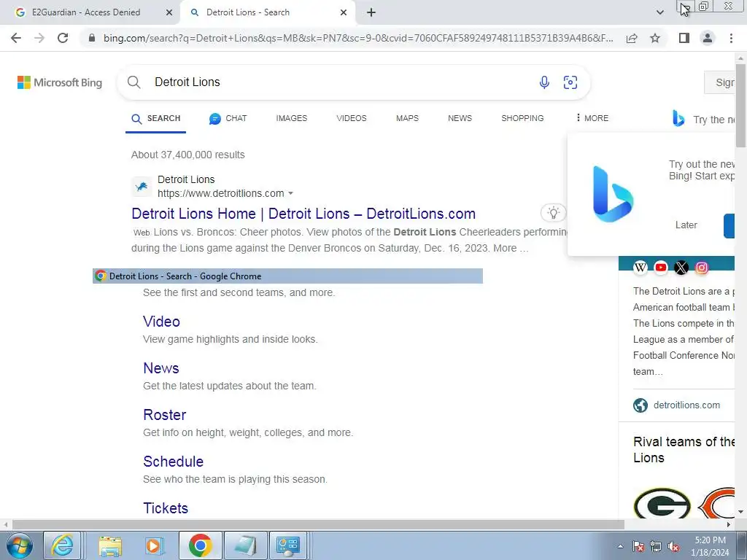Click the Chrome icon in the taskbar
747x560 pixels.
200,545
